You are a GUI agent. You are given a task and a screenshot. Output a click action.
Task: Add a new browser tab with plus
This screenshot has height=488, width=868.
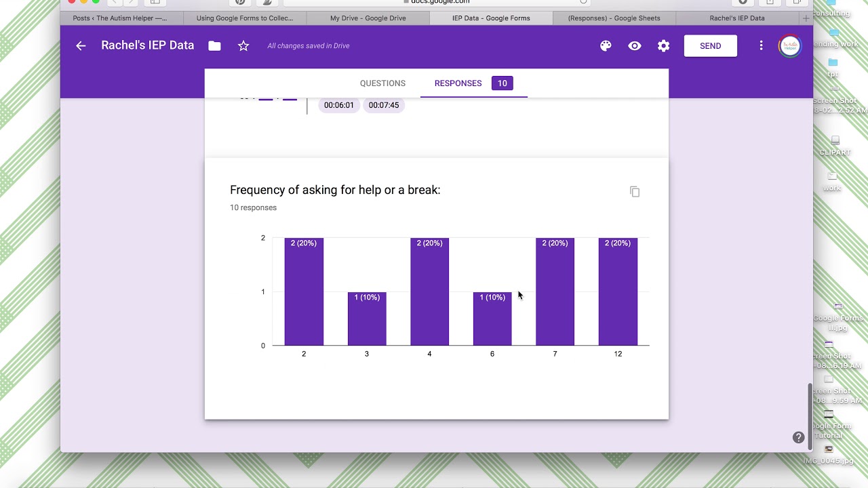click(806, 18)
